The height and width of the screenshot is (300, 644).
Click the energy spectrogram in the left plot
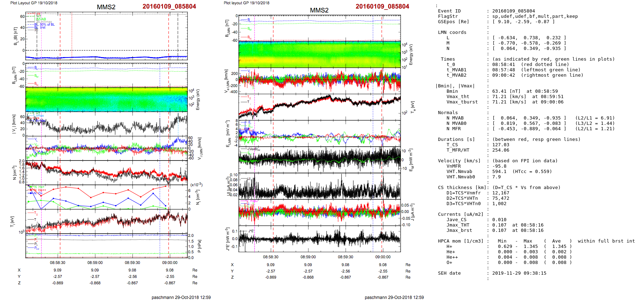pyautogui.click(x=106, y=100)
